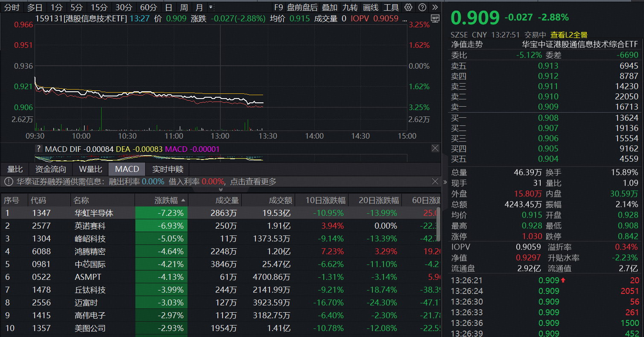Click the info icon before 华泰证券融资融券 message
The image size is (644, 337).
(7, 181)
